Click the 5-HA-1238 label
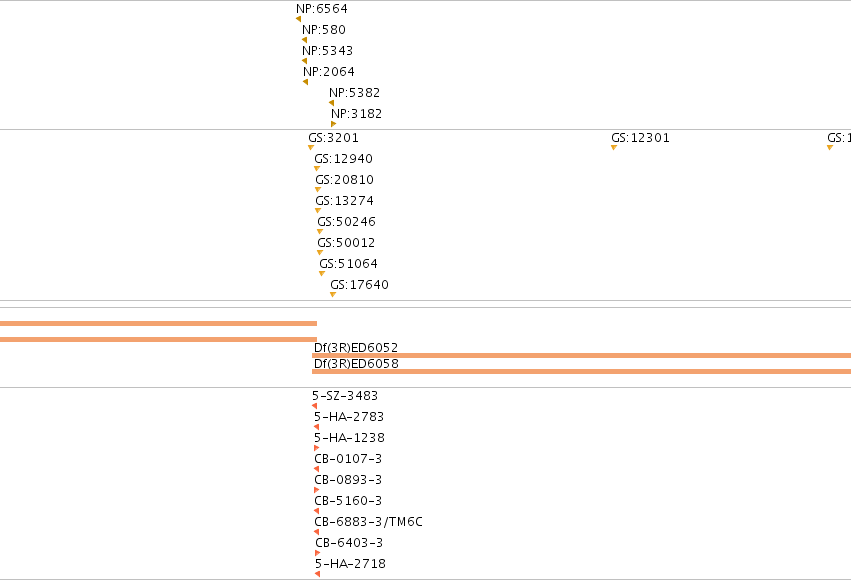 click(350, 438)
